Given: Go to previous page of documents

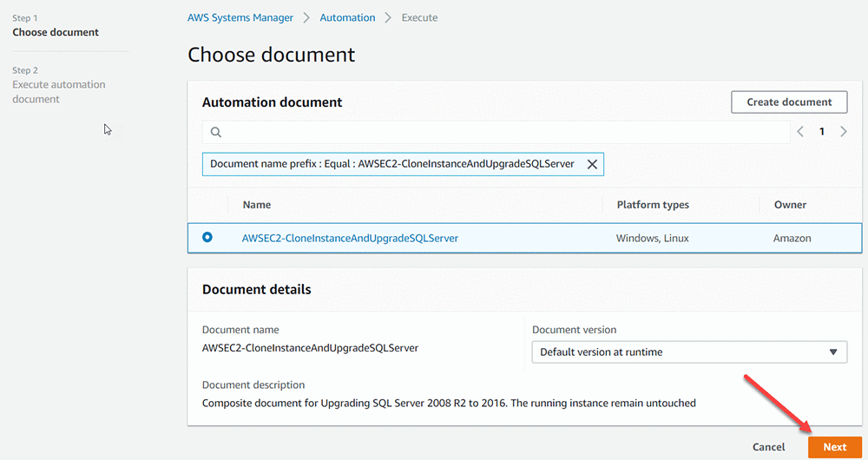Looking at the screenshot, I should [800, 131].
